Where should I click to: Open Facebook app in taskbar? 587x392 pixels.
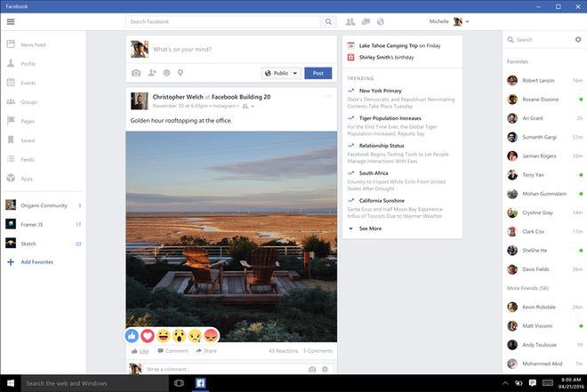coord(200,383)
